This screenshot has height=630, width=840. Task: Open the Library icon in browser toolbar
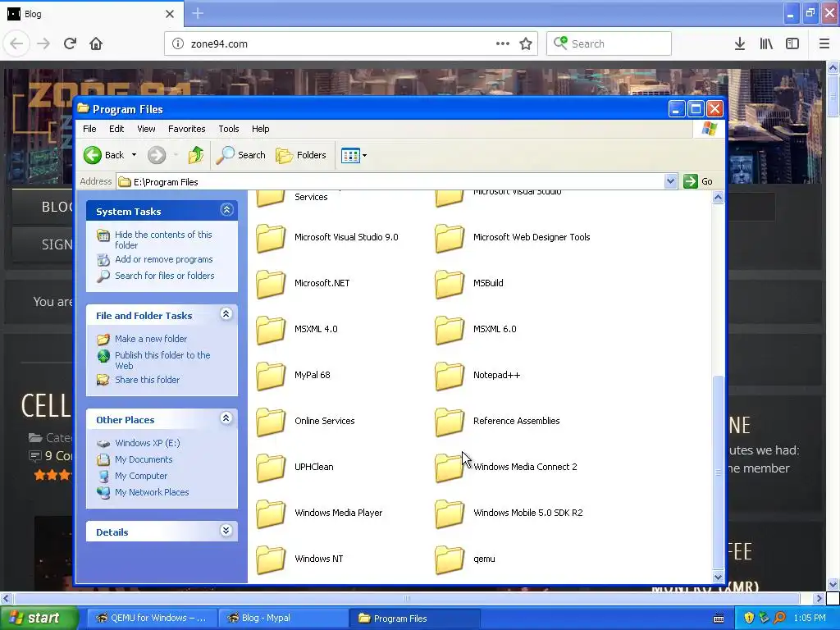[x=766, y=43]
